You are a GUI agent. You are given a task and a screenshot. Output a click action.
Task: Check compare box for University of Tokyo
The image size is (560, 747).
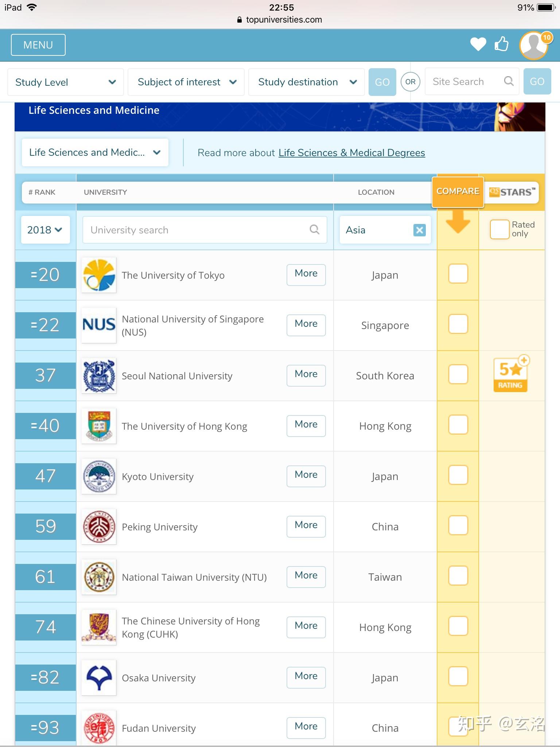[x=458, y=274]
